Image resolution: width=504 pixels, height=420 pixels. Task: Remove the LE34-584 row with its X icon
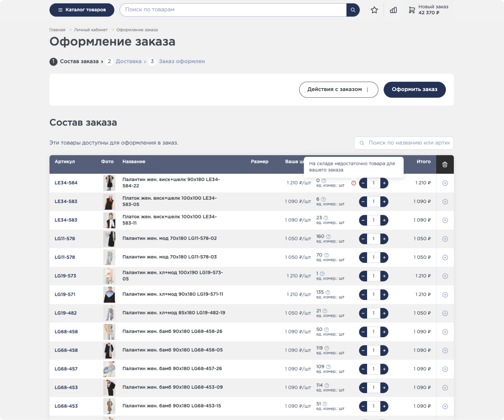[x=445, y=183]
